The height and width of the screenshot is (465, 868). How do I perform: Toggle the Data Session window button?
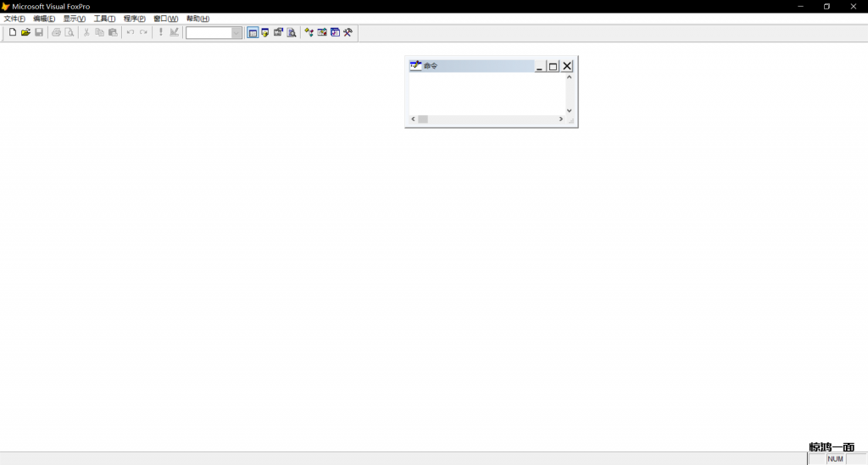coord(265,32)
